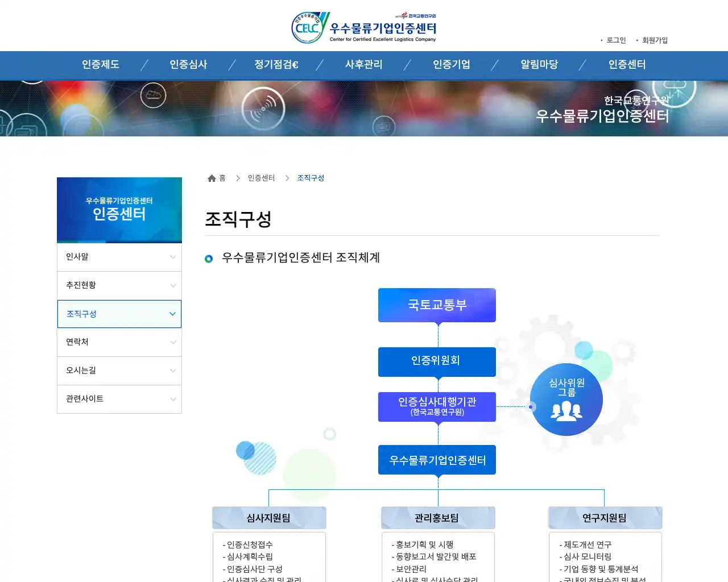Click the '심사계획수립' list item

point(248,557)
